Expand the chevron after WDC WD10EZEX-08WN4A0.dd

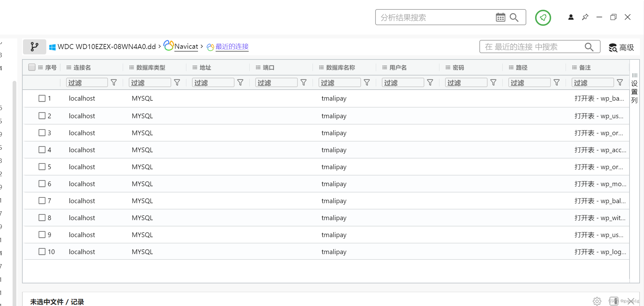(160, 47)
